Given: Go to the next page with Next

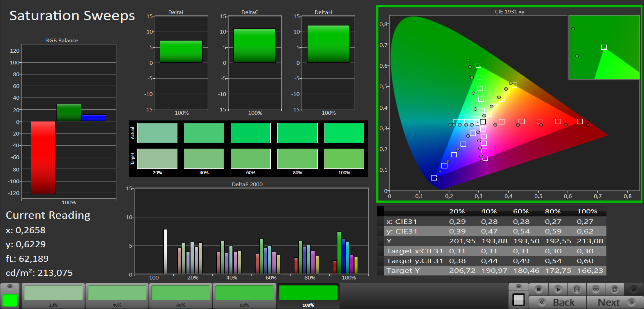Looking at the screenshot, I should coord(615,302).
